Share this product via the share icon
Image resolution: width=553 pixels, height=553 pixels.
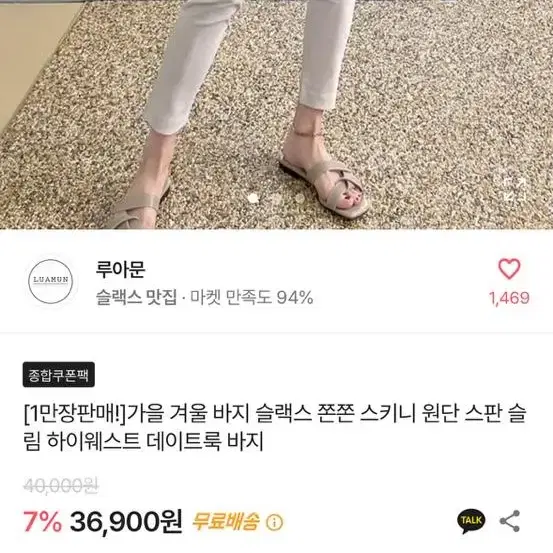coord(510,521)
